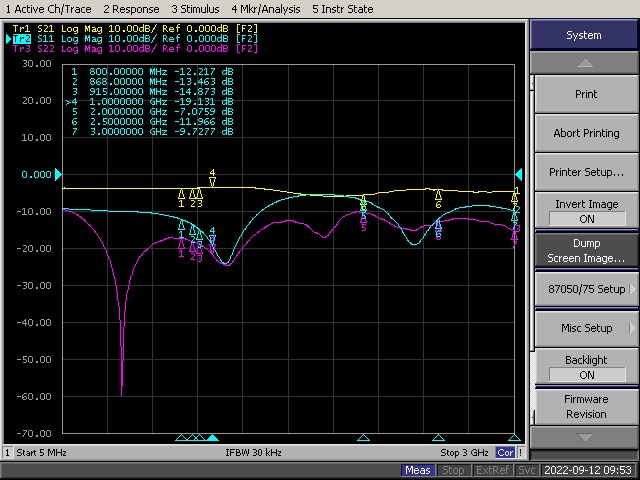Open the 87050/75 Setup submenu
Viewport: 640px width, 480px height.
click(x=585, y=289)
